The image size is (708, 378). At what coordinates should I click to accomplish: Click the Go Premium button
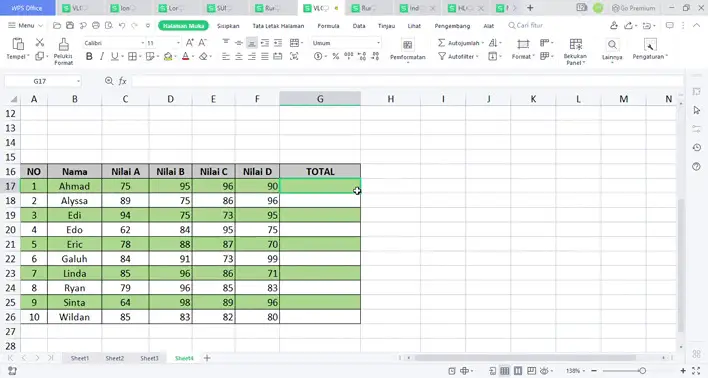pyautogui.click(x=633, y=8)
